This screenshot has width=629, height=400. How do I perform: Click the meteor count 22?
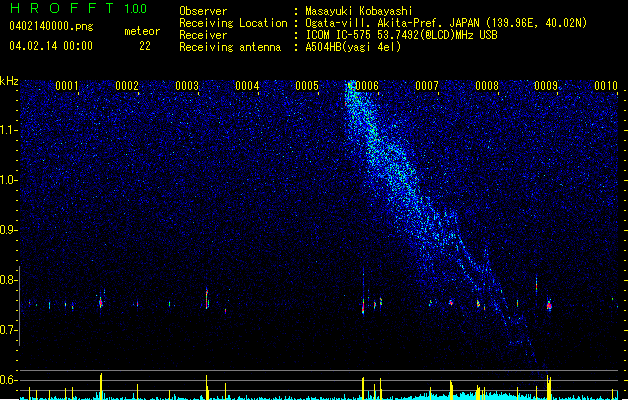pos(145,46)
